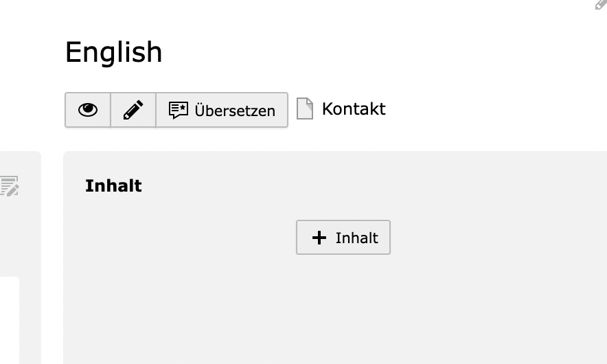Add content with the + Inhalt button
Image resolution: width=607 pixels, height=364 pixels.
coord(343,238)
